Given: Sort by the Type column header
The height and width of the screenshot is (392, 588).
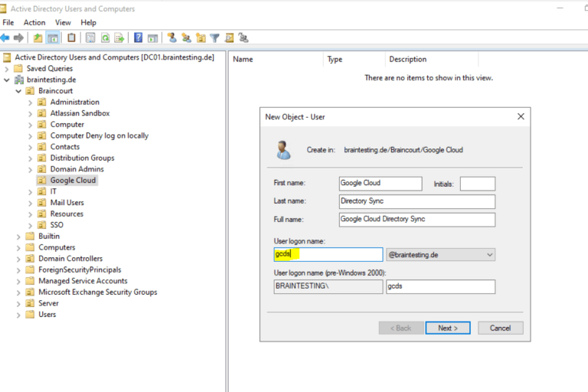Looking at the screenshot, I should pyautogui.click(x=354, y=59).
